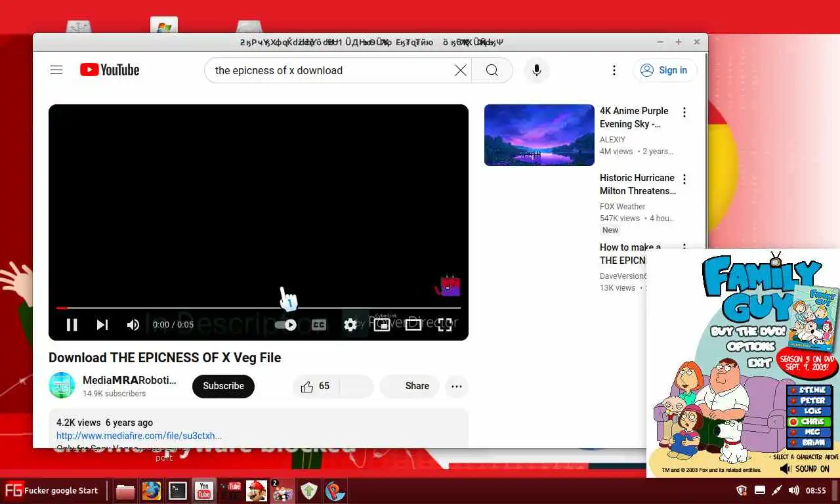The image size is (840, 504).
Task: Open the terminal icon in the taskbar
Action: (x=178, y=491)
